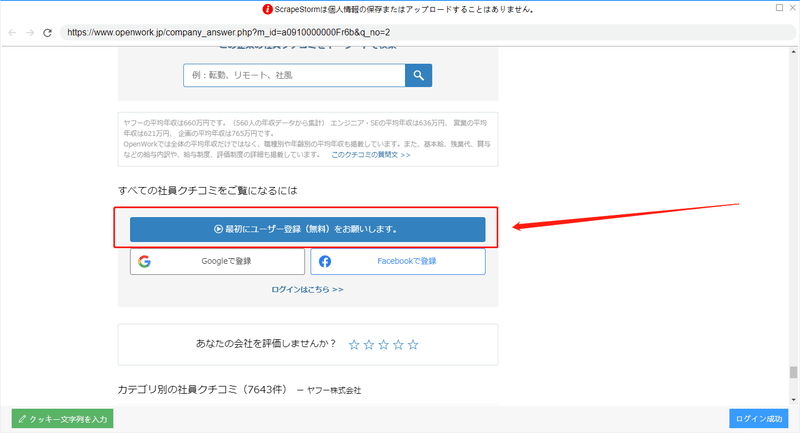Click the vertical scrollbar thumb
Viewport: 800px width, 433px height.
pyautogui.click(x=793, y=372)
